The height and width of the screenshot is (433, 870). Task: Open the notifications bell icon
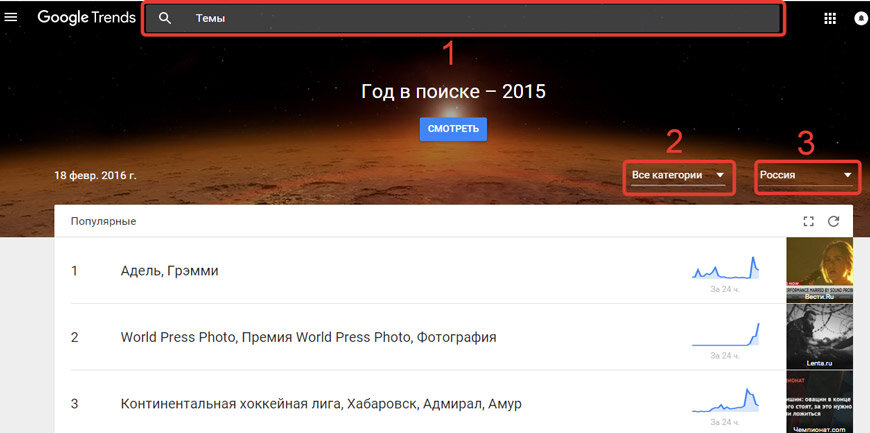(862, 18)
